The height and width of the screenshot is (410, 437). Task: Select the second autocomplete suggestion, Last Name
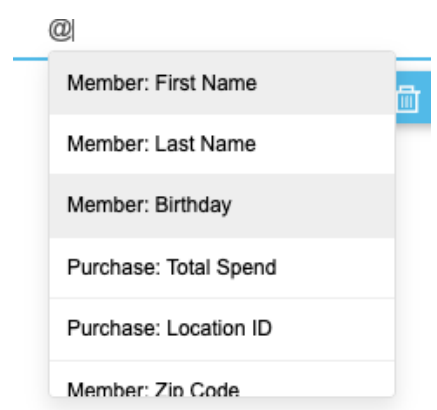pos(222,144)
